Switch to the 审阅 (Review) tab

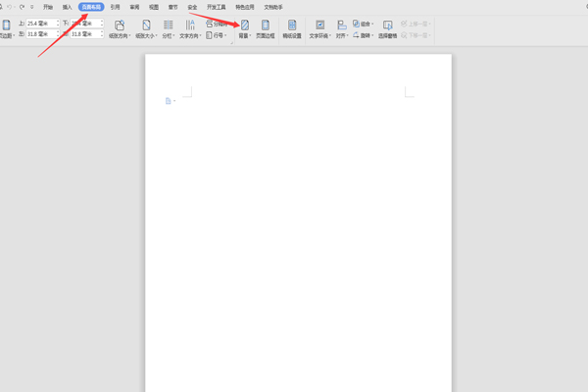(x=134, y=6)
